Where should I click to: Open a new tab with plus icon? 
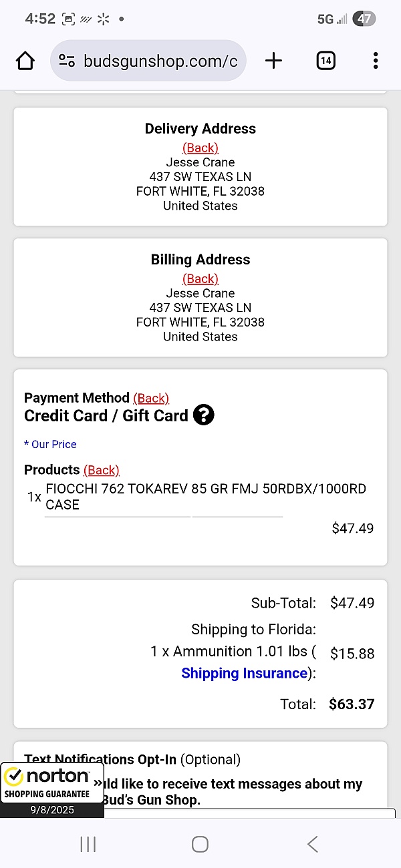click(x=273, y=61)
